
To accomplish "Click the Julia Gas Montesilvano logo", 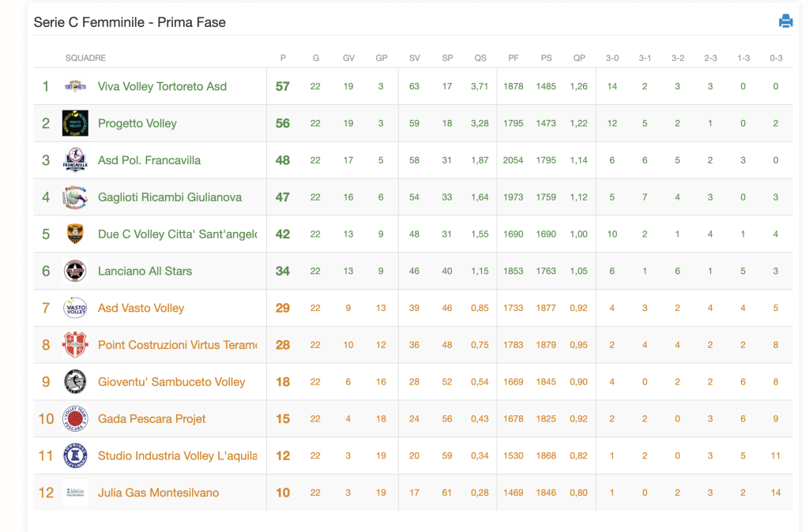I will pos(75,493).
